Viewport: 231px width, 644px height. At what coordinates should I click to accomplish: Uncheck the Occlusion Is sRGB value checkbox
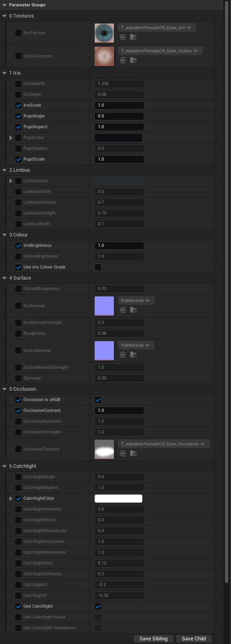(98, 400)
